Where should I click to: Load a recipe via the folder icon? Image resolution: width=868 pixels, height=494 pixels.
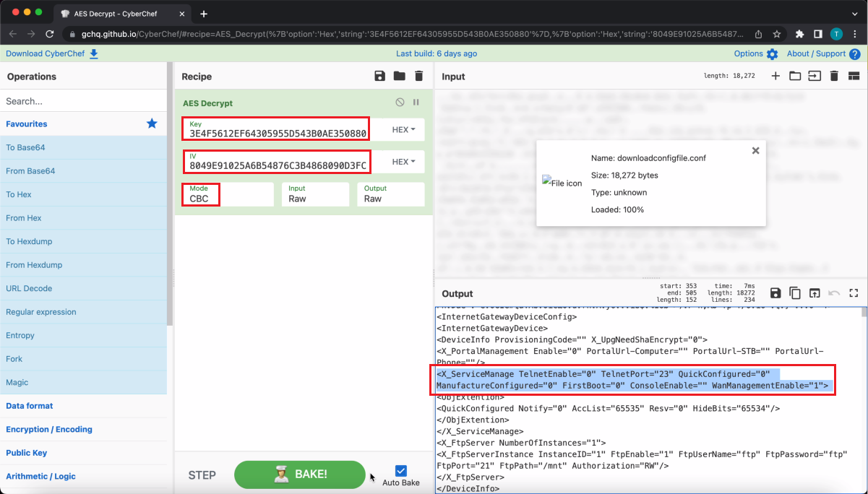coord(399,76)
